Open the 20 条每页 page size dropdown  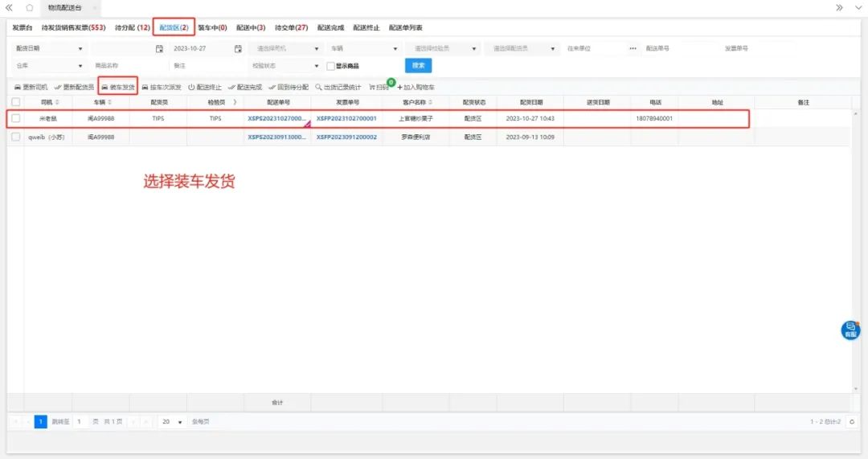point(180,421)
